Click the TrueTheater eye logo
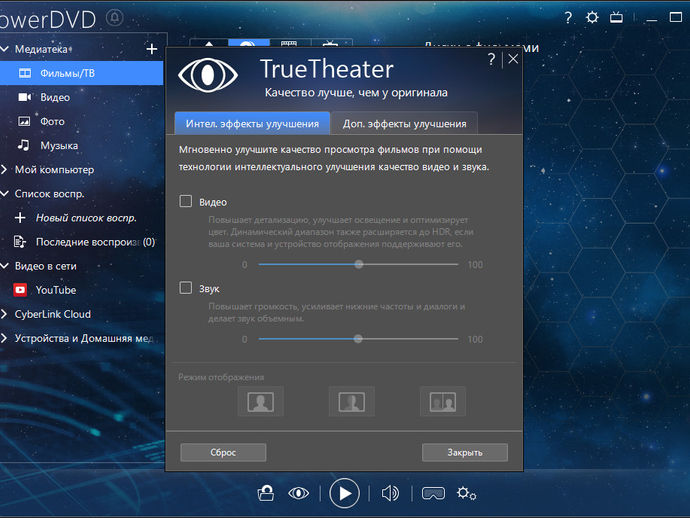Screen dimensions: 690x518 [x=208, y=75]
